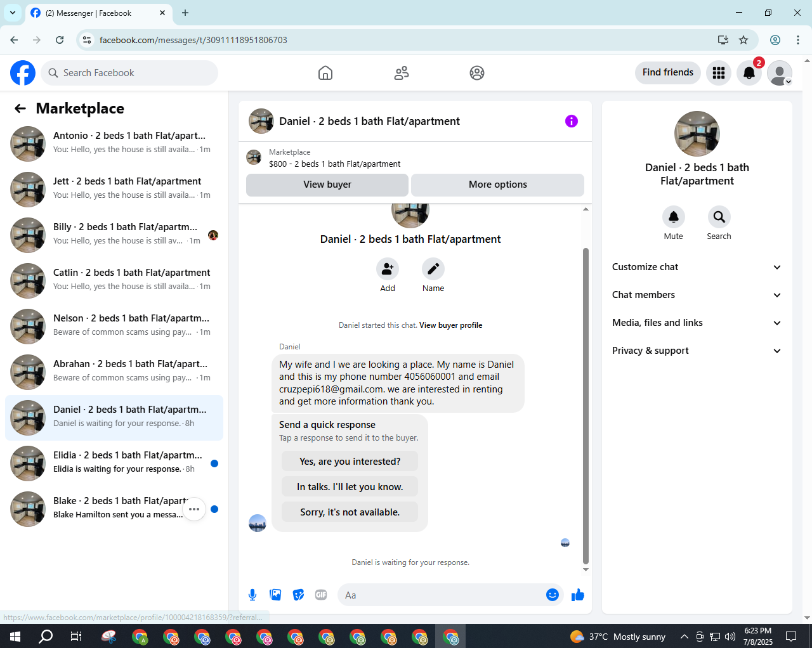Open View buyer profile link
The width and height of the screenshot is (812, 648).
[451, 325]
